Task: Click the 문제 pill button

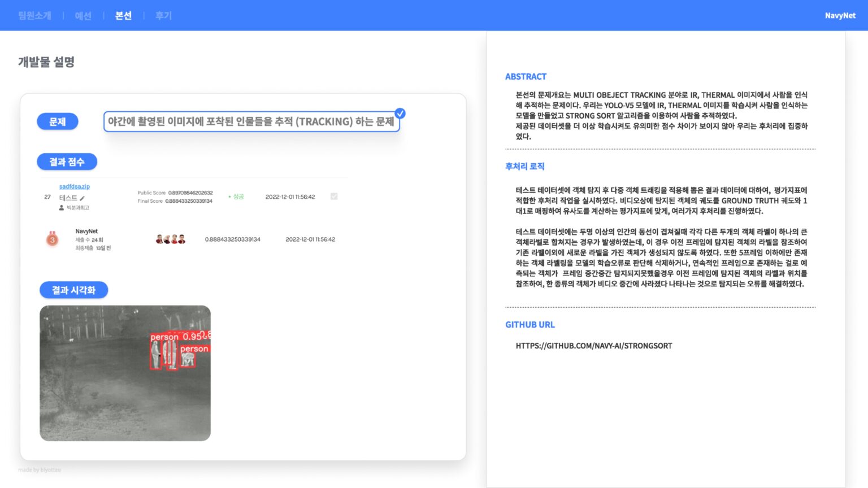Action: coord(58,121)
